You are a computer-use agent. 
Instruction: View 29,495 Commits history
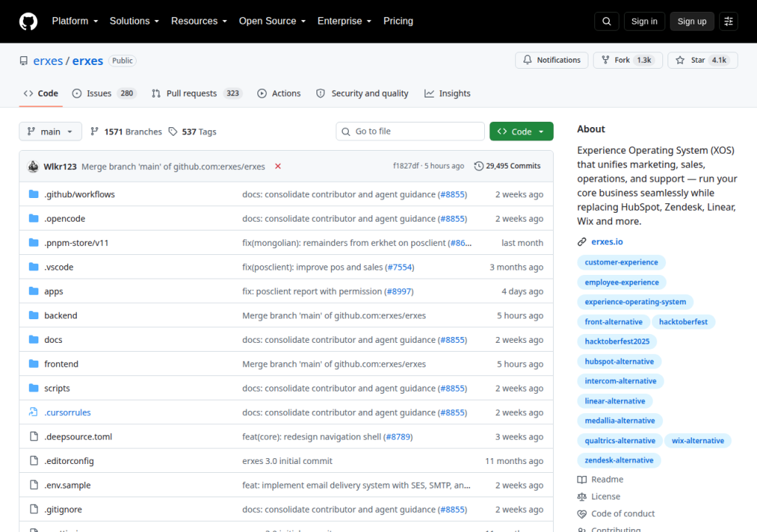507,166
